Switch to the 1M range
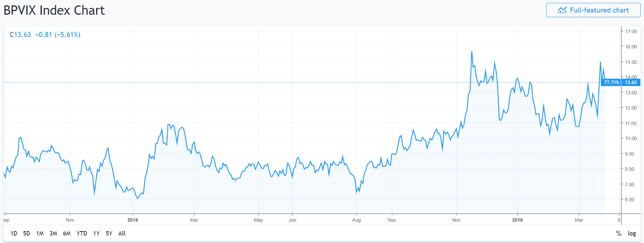The image size is (644, 243). point(40,233)
